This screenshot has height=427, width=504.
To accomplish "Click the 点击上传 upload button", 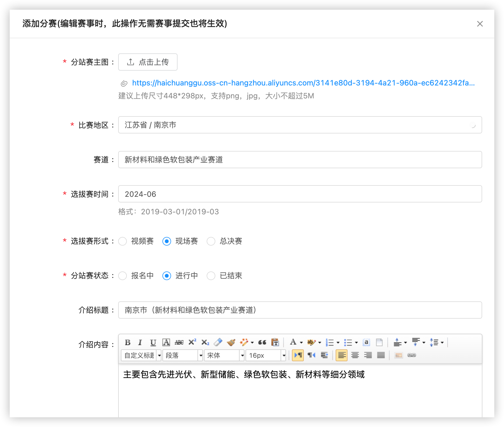I will point(148,62).
